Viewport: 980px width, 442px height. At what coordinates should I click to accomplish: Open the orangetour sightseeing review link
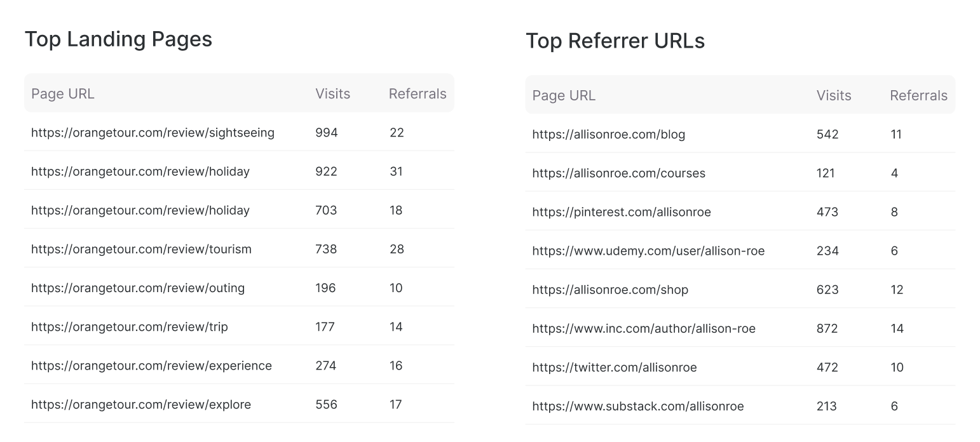point(153,133)
